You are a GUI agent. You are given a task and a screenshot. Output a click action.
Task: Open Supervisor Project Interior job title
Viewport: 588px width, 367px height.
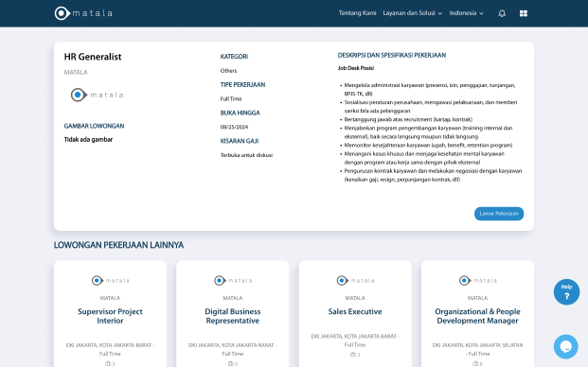click(x=110, y=316)
